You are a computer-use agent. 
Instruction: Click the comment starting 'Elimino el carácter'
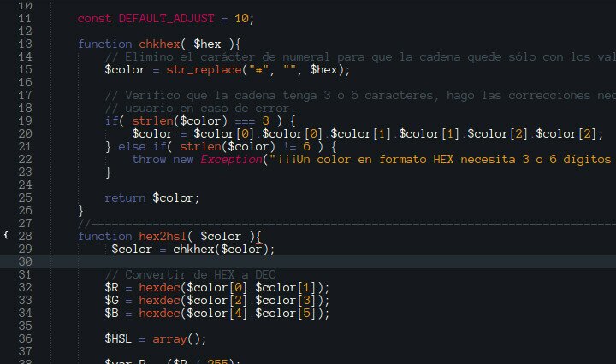pyautogui.click(x=360, y=57)
